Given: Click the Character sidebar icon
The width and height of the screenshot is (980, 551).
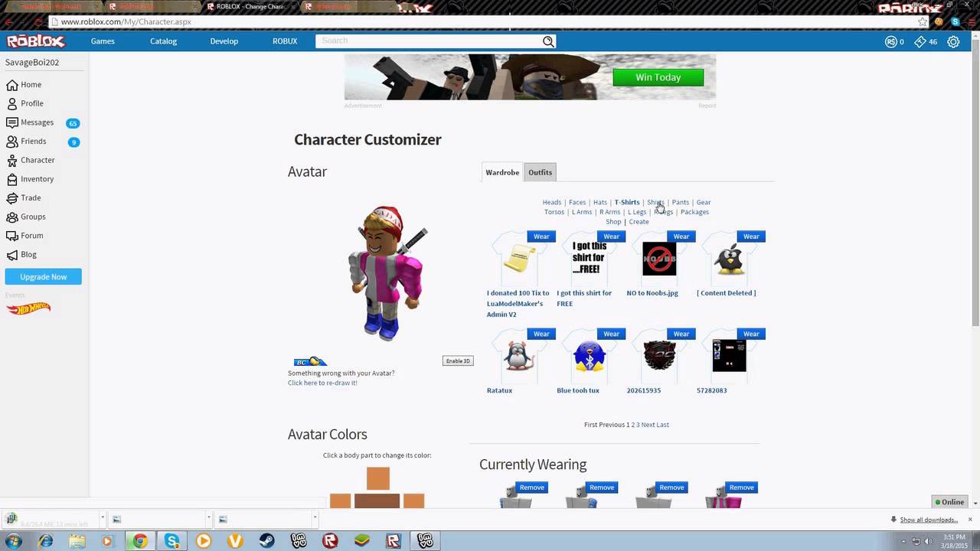Looking at the screenshot, I should [x=12, y=160].
